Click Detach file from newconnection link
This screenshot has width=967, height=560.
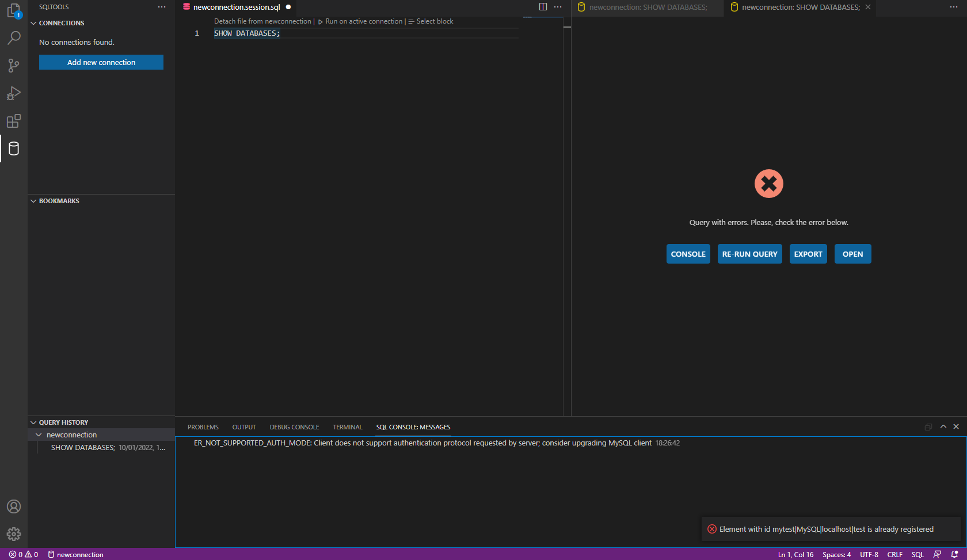coord(262,21)
